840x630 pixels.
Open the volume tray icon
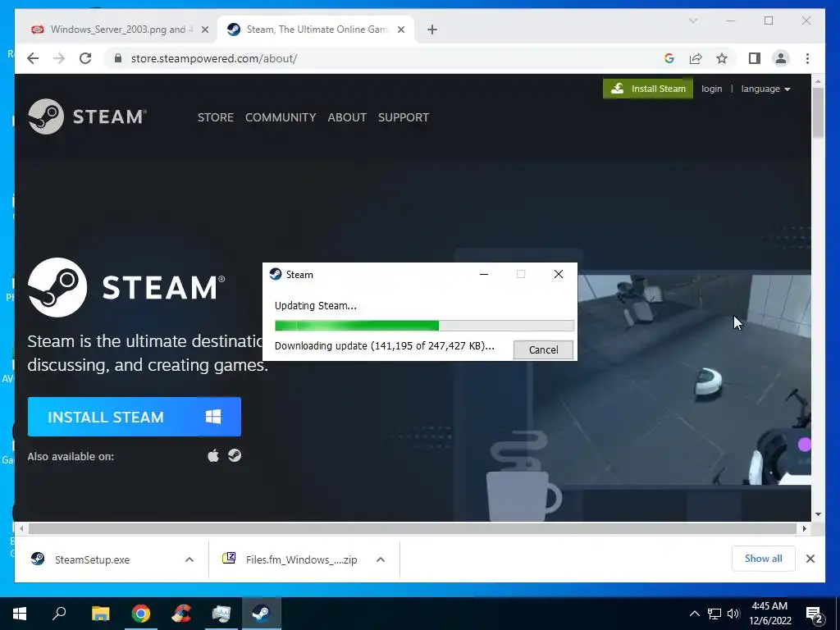(733, 614)
